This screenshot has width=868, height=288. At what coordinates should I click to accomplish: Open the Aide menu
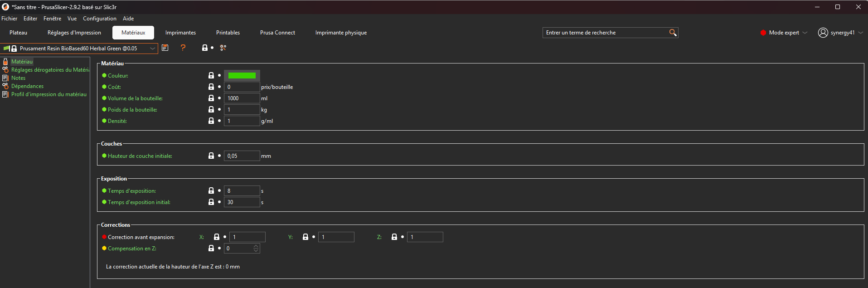128,19
